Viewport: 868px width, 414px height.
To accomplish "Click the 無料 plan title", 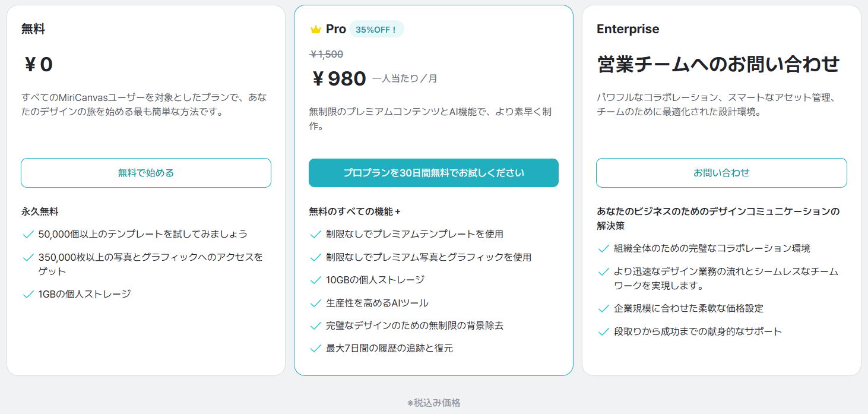I will pos(33,29).
